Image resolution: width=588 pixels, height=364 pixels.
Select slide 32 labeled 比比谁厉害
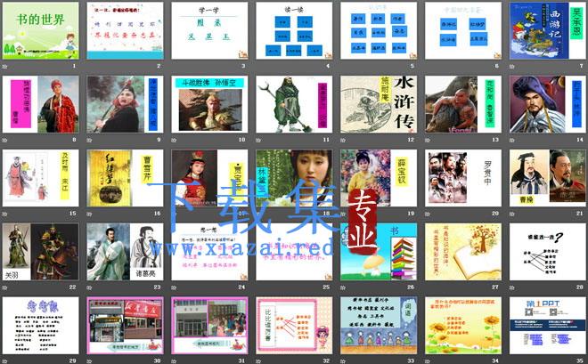click(x=294, y=326)
